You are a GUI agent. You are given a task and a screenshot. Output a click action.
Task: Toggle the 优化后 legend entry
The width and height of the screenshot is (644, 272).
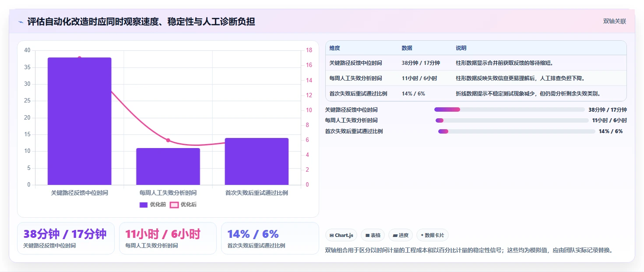click(183, 205)
